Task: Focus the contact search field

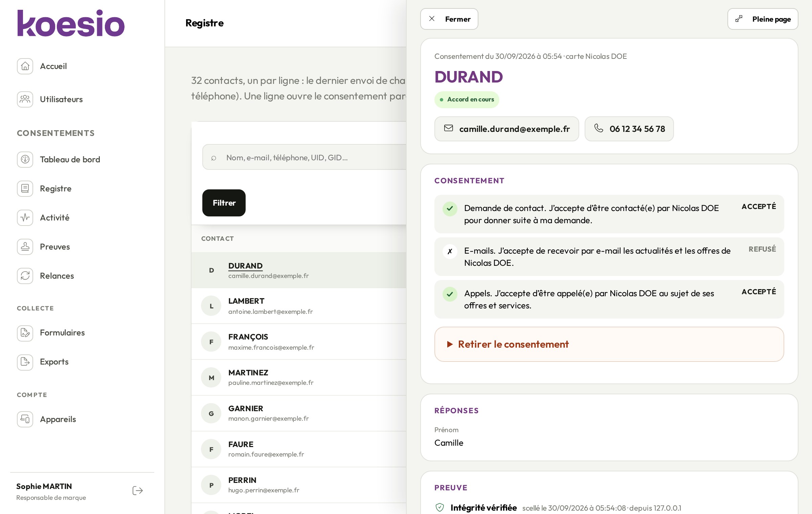Action: (x=304, y=157)
